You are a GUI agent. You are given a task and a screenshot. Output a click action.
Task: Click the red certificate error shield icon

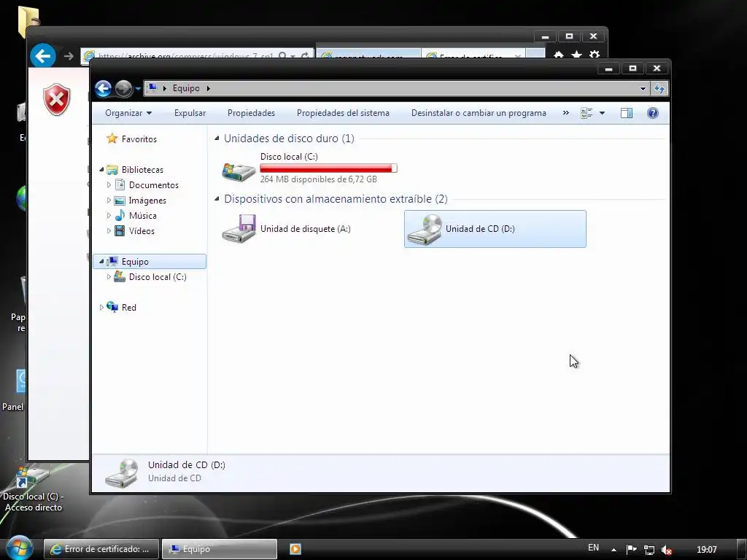[x=57, y=99]
